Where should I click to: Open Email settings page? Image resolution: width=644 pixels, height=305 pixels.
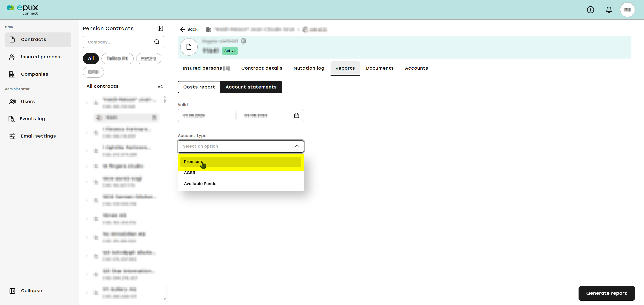pyautogui.click(x=38, y=136)
